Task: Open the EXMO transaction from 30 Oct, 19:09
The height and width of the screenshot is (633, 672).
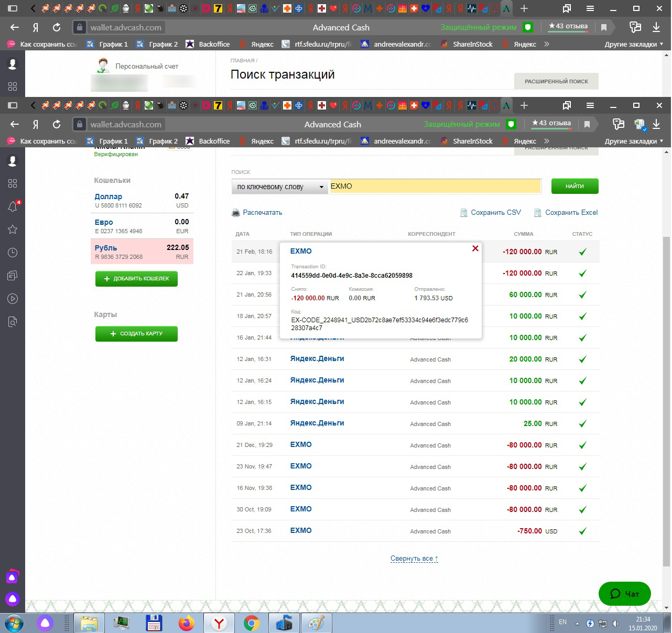Action: click(301, 509)
